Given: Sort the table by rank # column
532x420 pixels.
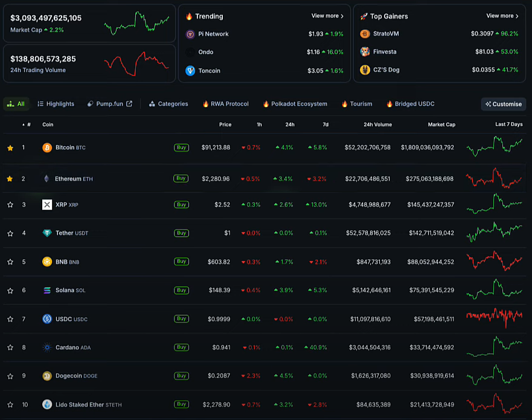Looking at the screenshot, I should pyautogui.click(x=27, y=124).
